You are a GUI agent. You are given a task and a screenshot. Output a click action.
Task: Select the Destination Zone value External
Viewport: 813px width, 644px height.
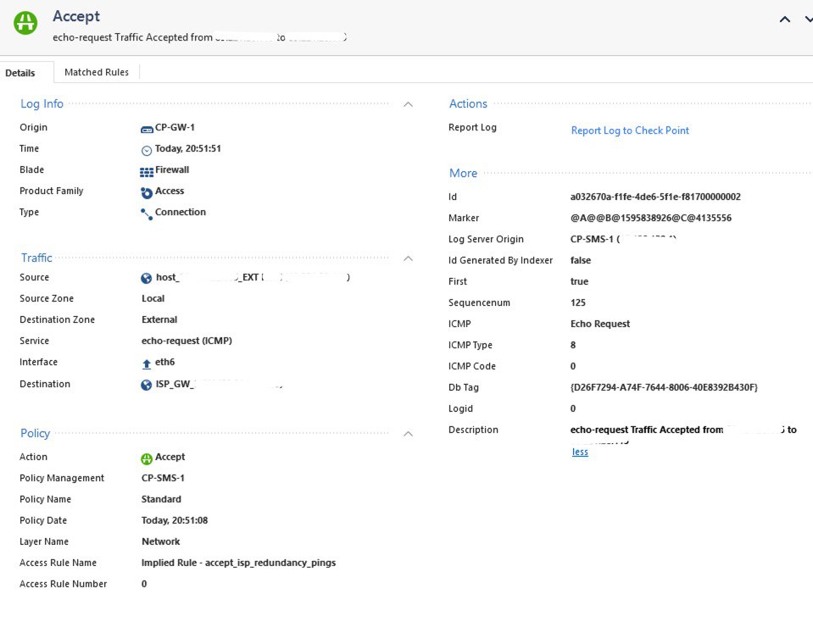click(x=159, y=319)
